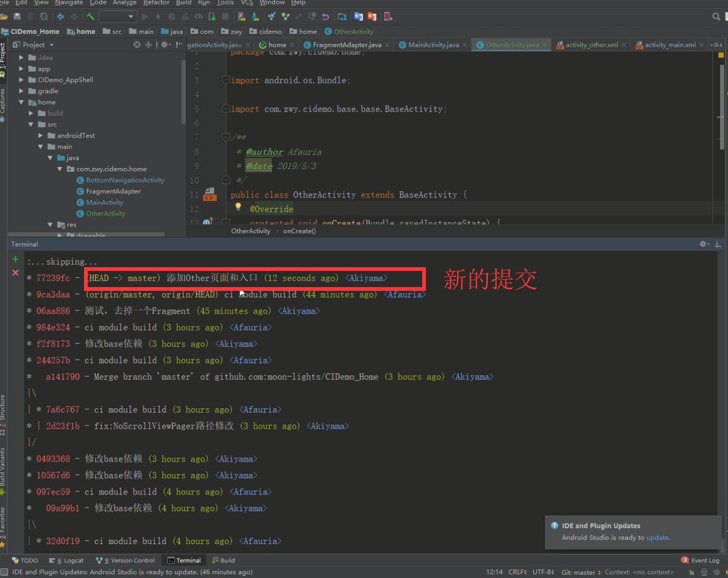This screenshot has height=578, width=728.
Task: Close terminal session with red X icon
Action: pyautogui.click(x=15, y=273)
